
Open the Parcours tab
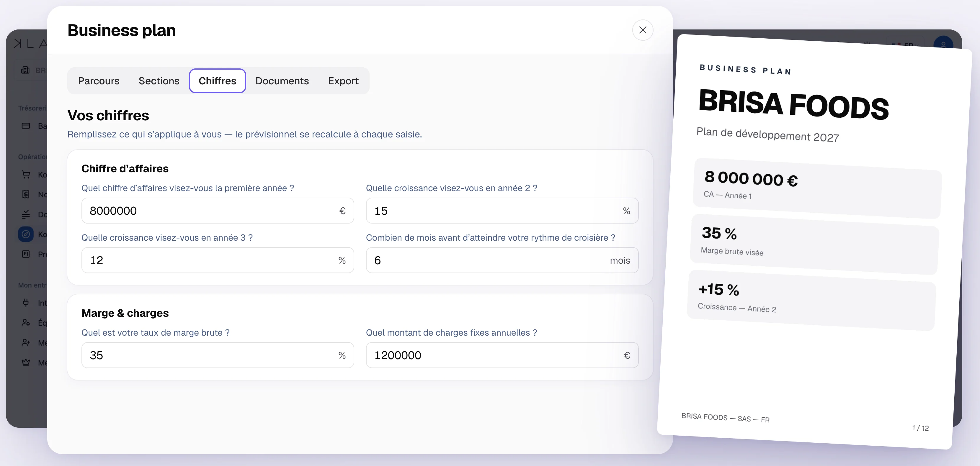click(99, 81)
